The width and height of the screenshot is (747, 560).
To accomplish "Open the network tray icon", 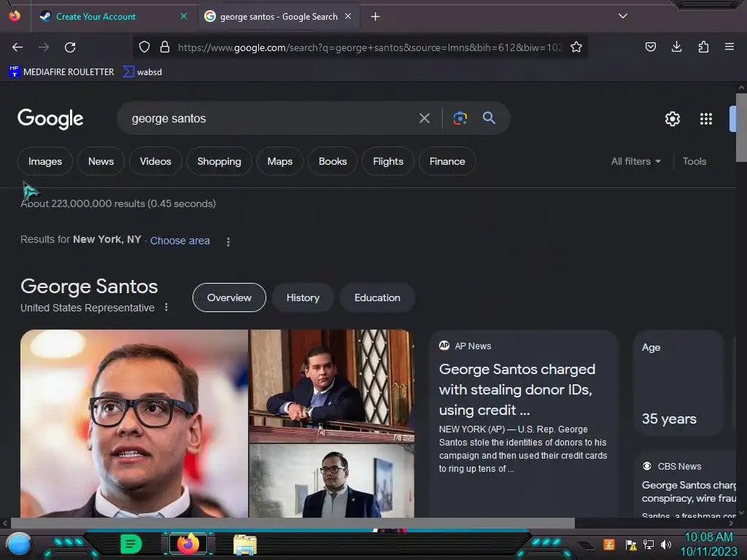I will (649, 544).
